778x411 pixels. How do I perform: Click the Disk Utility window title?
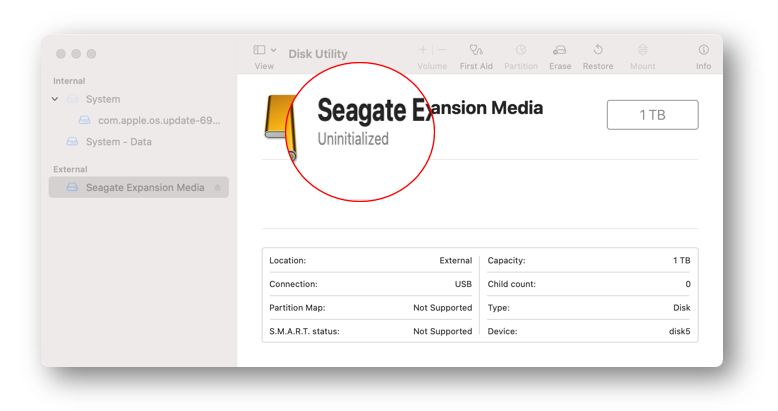pos(318,54)
